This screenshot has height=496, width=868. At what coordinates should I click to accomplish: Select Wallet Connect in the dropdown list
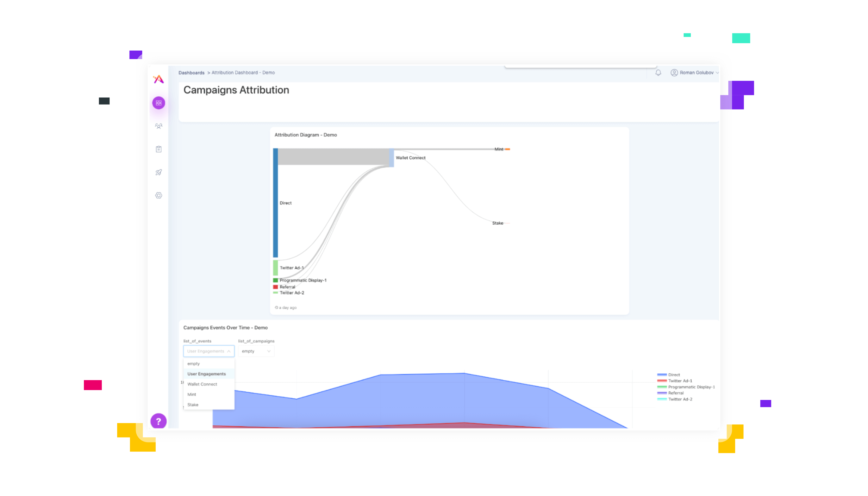click(x=202, y=384)
